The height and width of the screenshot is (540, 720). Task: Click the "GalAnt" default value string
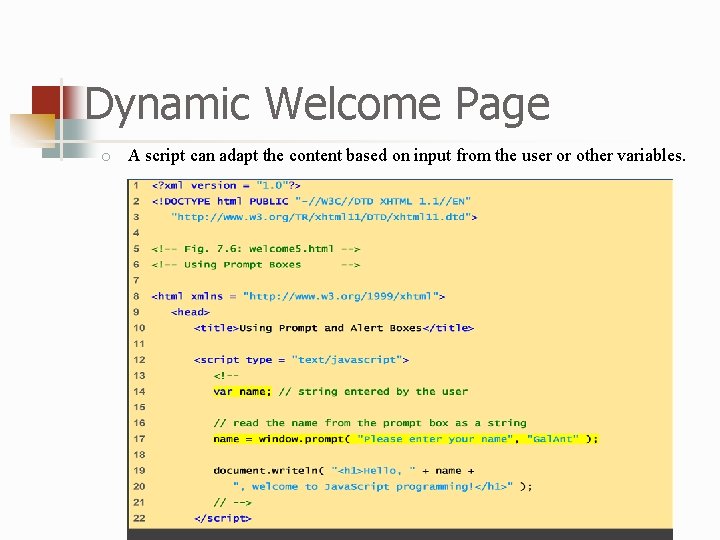click(553, 439)
